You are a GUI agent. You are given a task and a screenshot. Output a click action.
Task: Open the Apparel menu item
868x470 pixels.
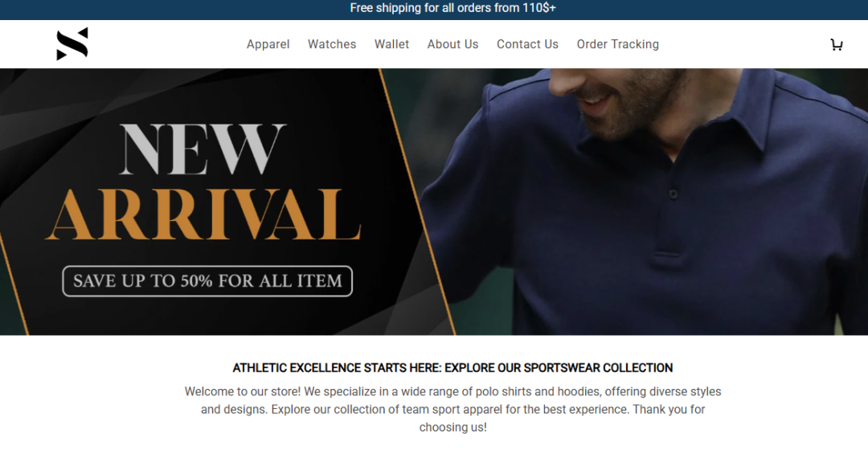click(268, 44)
